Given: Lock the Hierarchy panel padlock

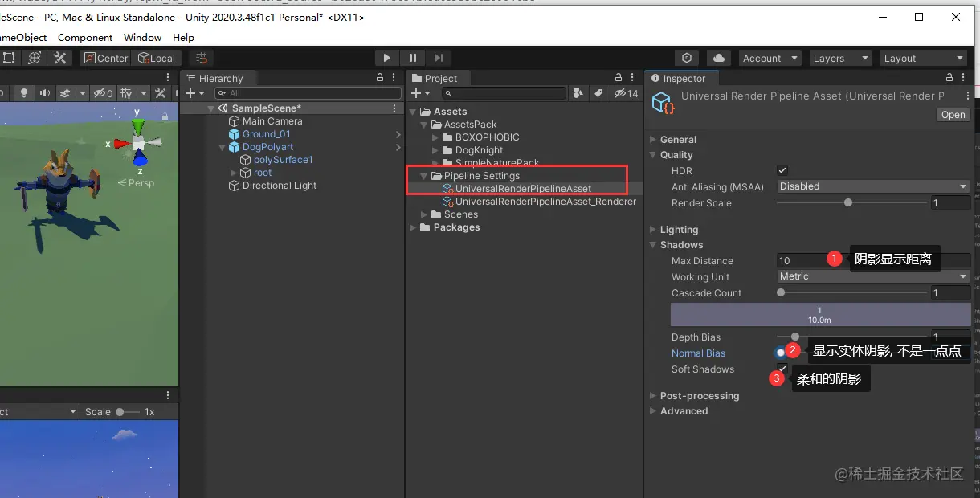Looking at the screenshot, I should pos(380,78).
